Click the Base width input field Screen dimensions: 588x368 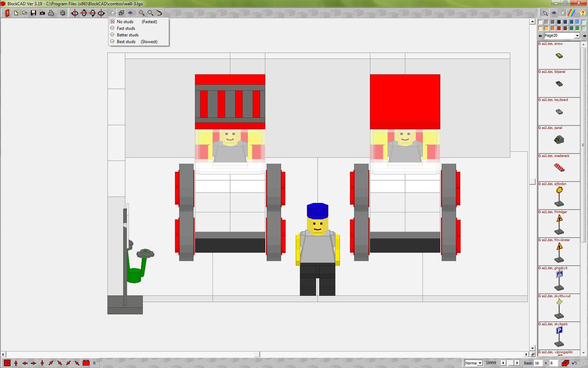pos(538,363)
